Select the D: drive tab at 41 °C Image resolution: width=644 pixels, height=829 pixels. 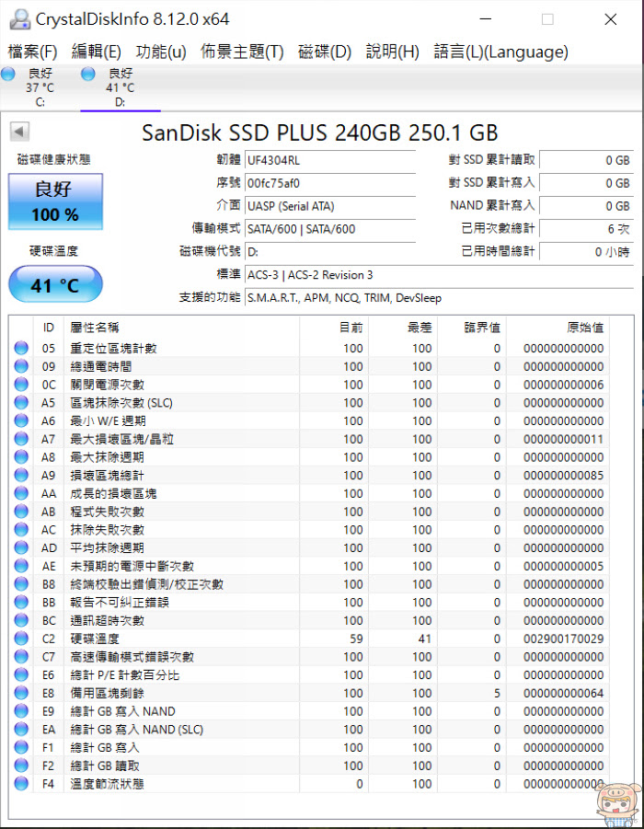pyautogui.click(x=121, y=87)
